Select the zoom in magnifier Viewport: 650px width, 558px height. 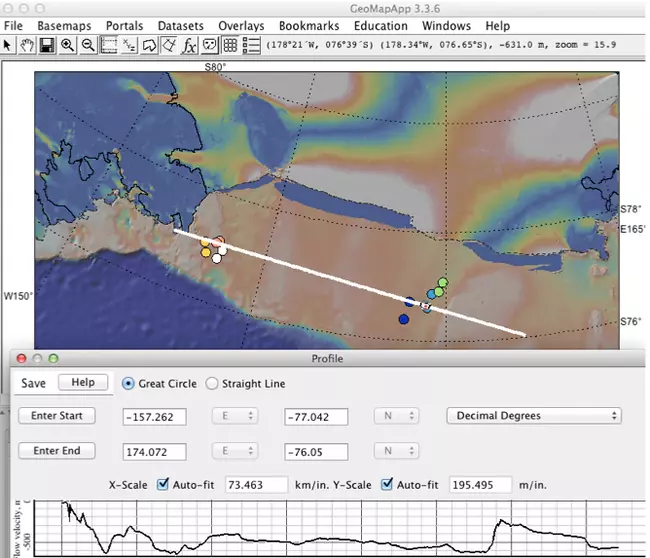(x=68, y=45)
